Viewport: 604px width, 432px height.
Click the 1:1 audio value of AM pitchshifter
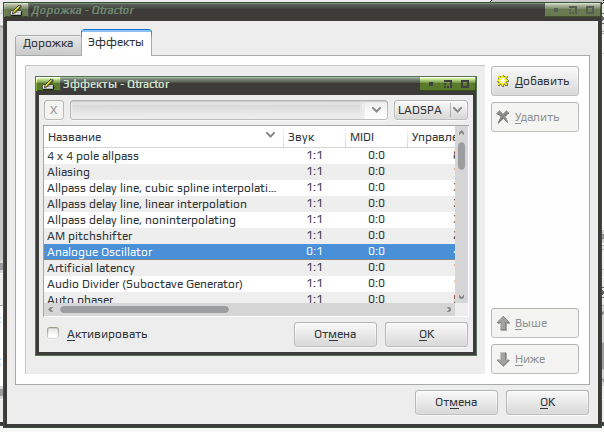314,235
